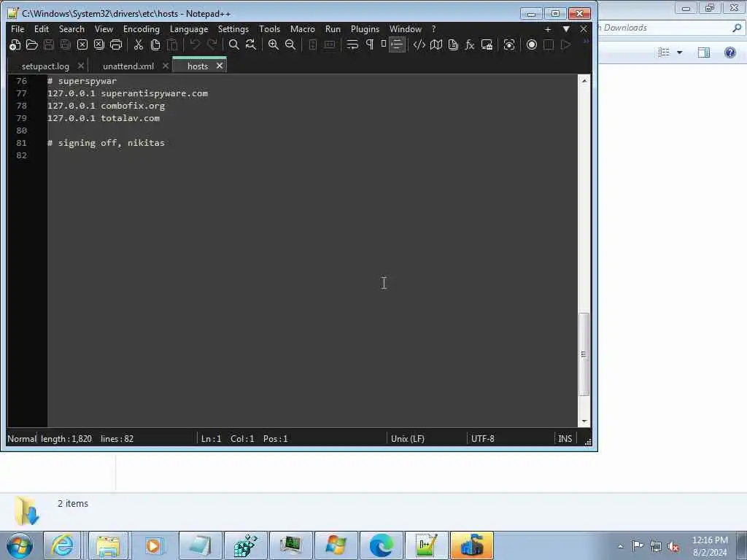747x560 pixels.
Task: Click line 77 superantispyware.com entry
Action: 128,93
